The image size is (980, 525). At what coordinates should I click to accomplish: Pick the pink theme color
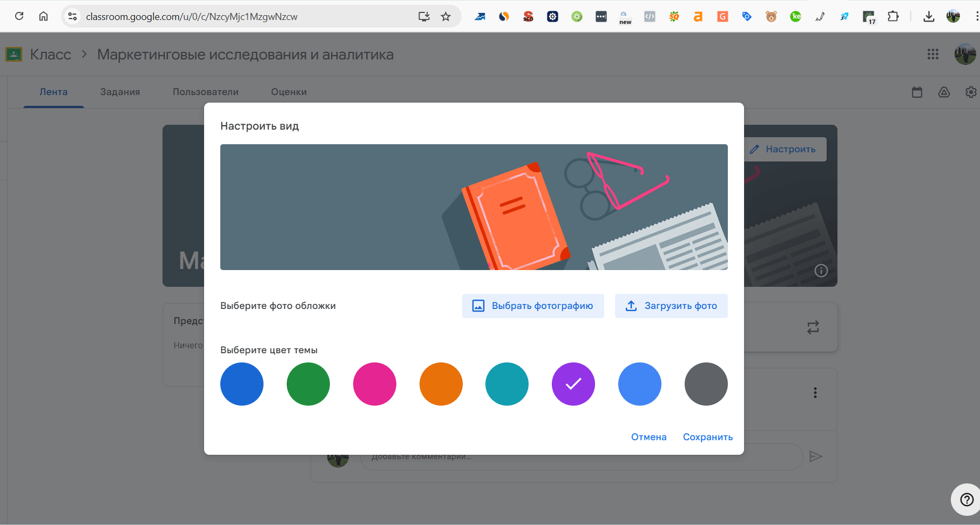tap(374, 384)
